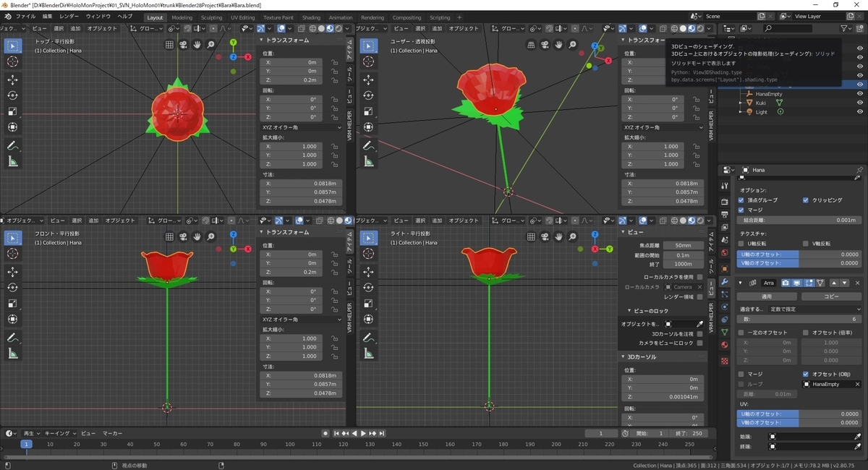
Task: Select the Rotate tool in the Top view
Action: (x=13, y=95)
